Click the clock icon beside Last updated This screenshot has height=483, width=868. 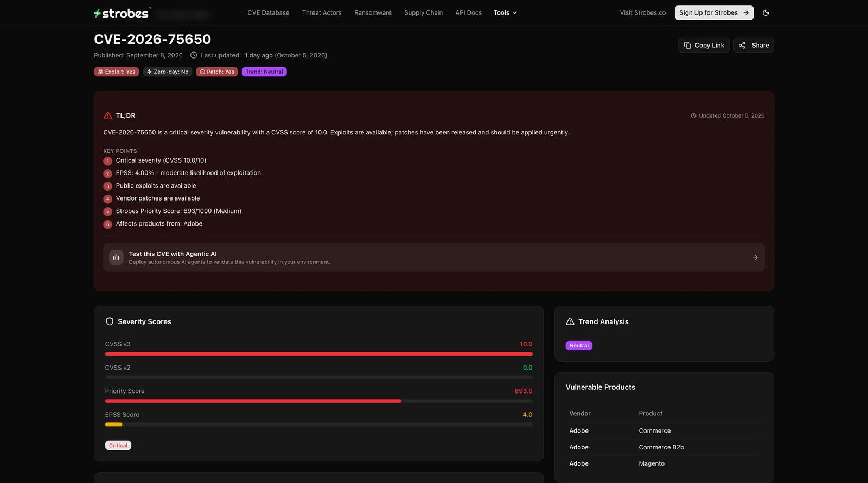coord(194,55)
